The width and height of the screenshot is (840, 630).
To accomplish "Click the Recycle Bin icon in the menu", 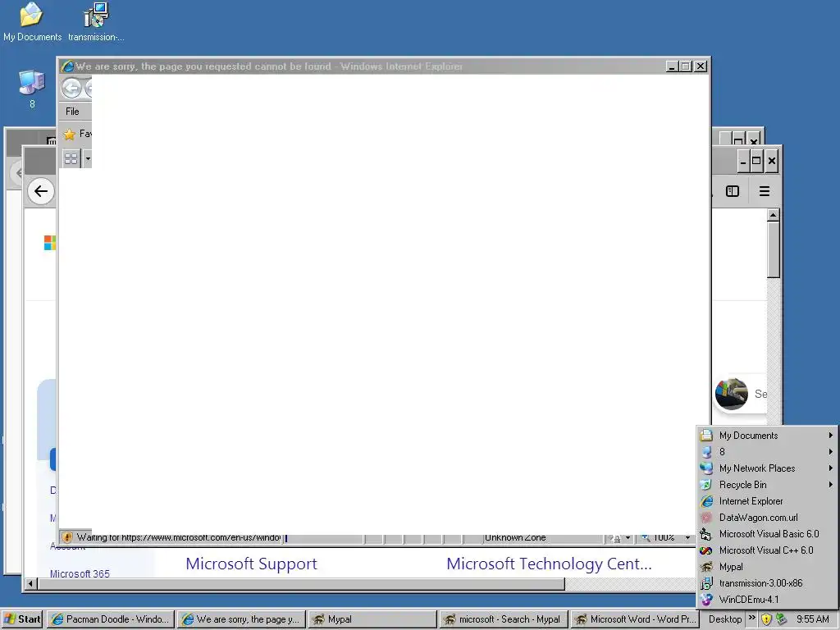I will click(706, 485).
